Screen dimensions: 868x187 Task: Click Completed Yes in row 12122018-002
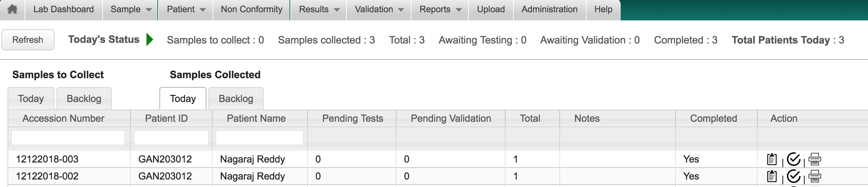tap(691, 176)
